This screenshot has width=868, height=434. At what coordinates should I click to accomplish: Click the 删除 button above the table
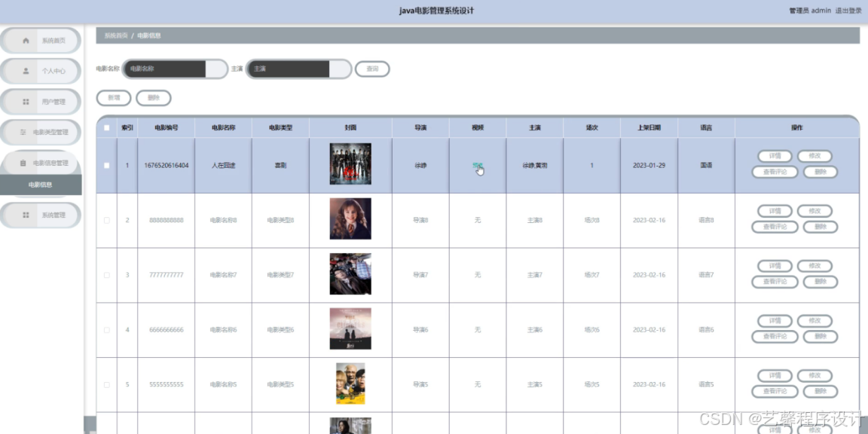pyautogui.click(x=154, y=98)
